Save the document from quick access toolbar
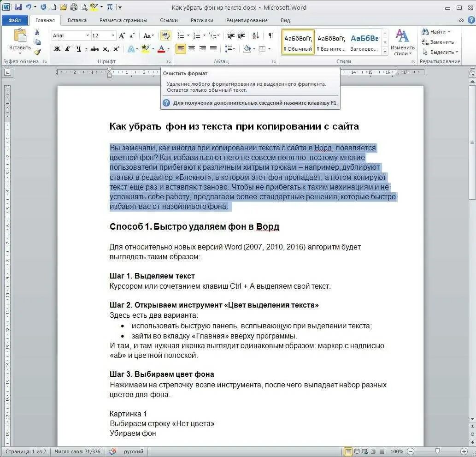Viewport: 476px width, 457px height. (18, 6)
